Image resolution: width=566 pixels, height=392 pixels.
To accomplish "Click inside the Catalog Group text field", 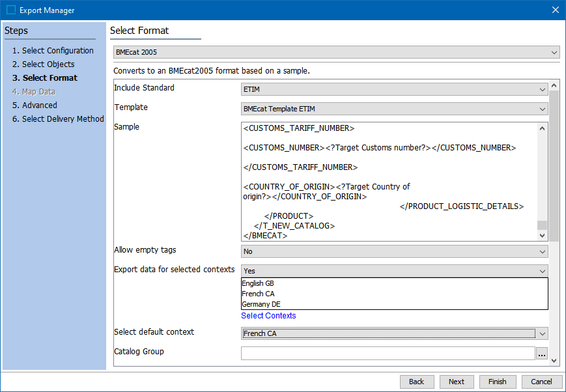I will click(388, 354).
